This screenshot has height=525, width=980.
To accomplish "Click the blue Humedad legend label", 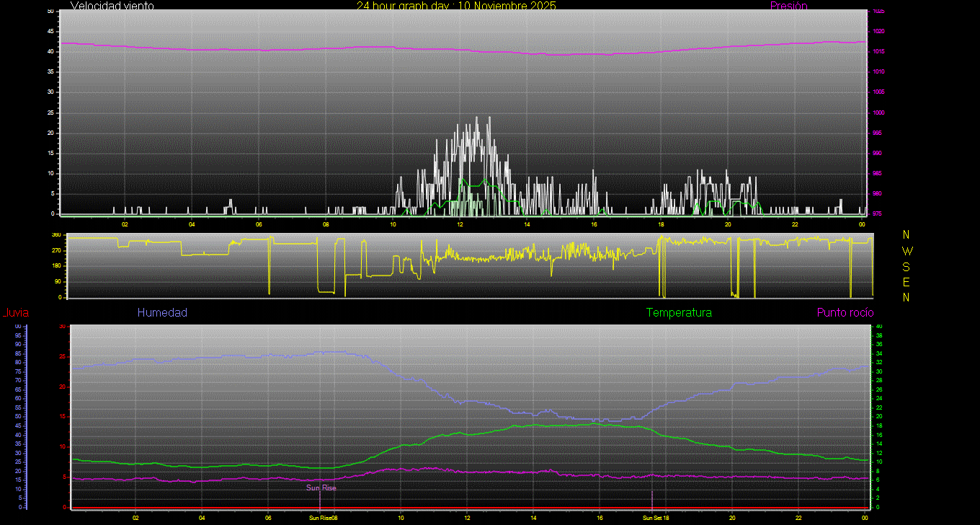I will coord(162,313).
